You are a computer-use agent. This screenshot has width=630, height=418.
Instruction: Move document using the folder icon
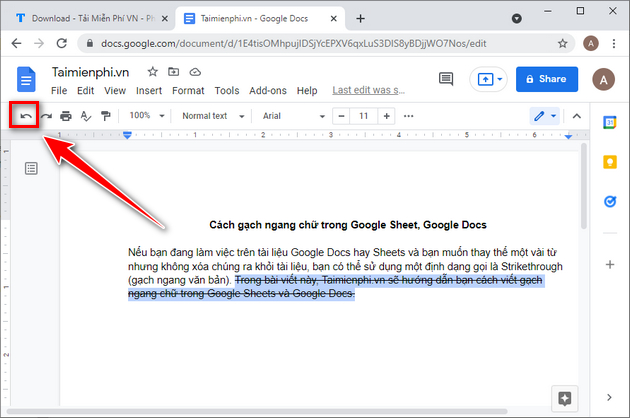174,72
